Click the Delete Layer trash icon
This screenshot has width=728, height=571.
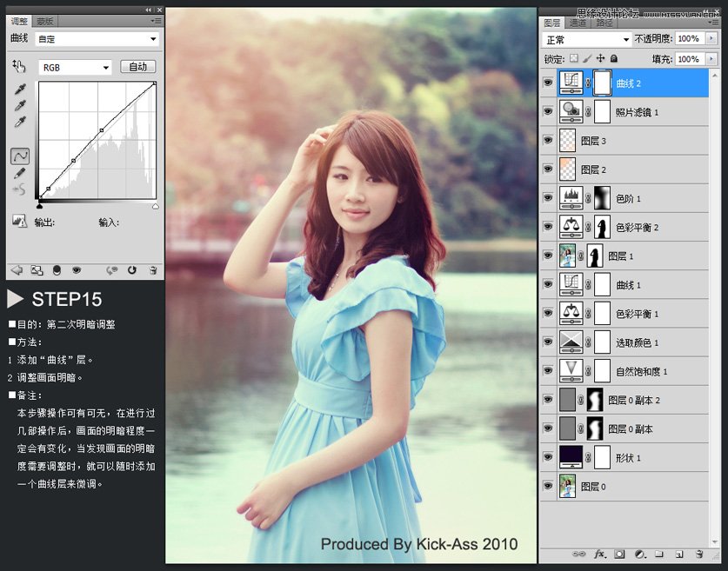[698, 554]
